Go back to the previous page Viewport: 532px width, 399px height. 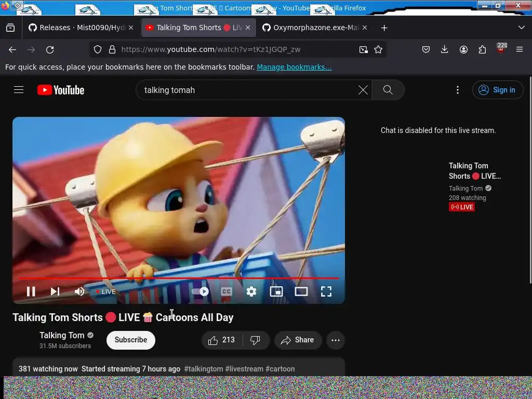point(12,50)
